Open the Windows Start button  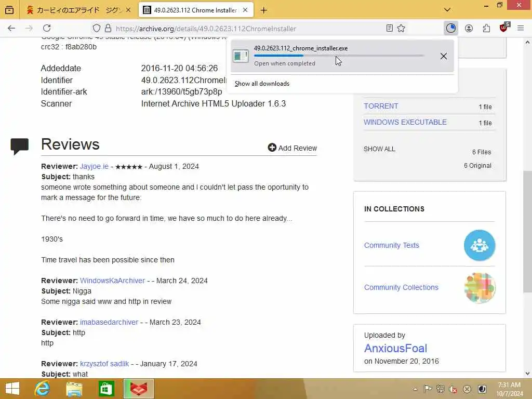pos(12,389)
